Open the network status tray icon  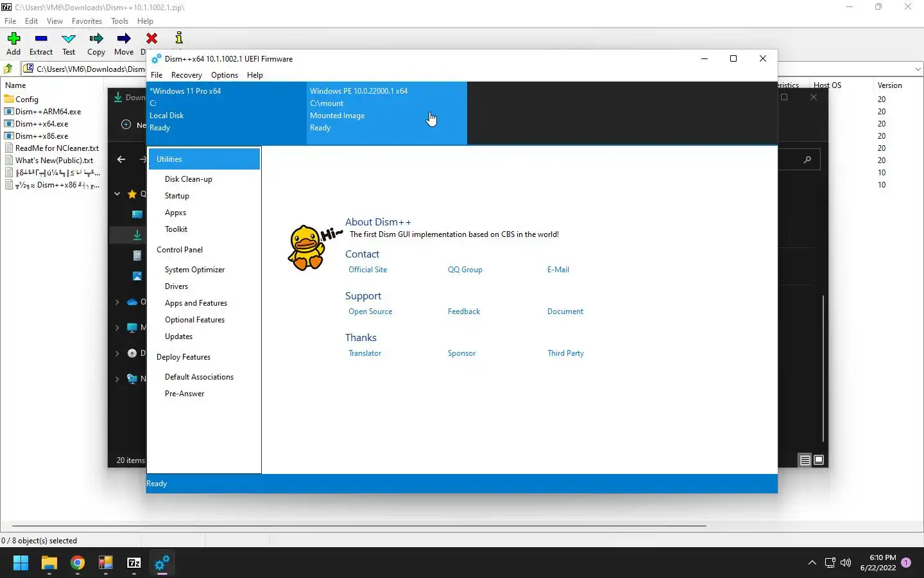click(x=830, y=563)
